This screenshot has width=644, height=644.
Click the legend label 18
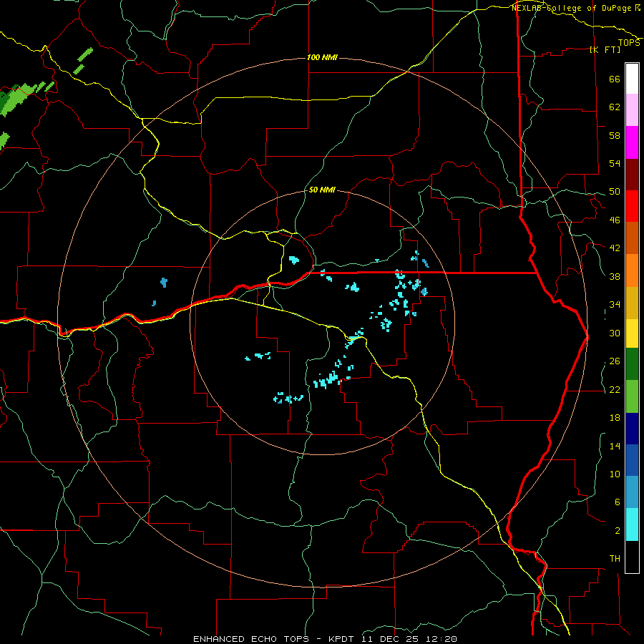(615, 418)
